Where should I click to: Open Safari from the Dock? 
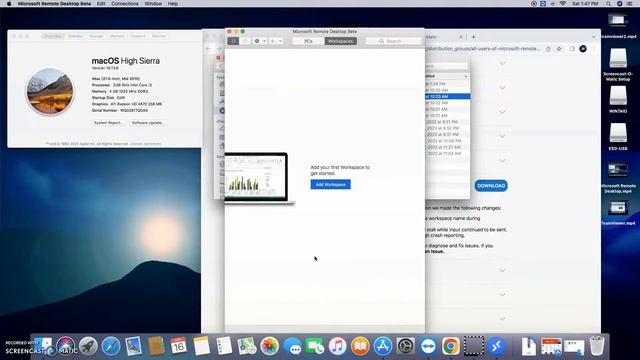tap(111, 346)
